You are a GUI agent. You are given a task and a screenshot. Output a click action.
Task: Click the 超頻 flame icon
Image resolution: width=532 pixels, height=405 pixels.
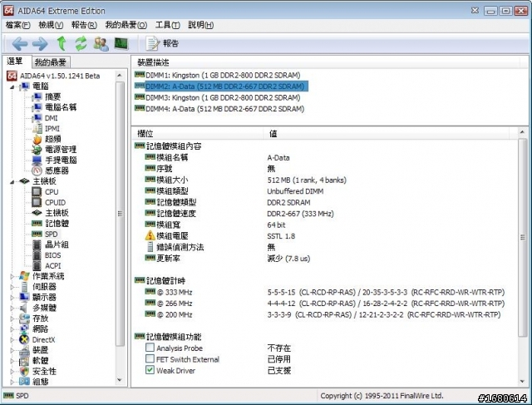point(37,139)
